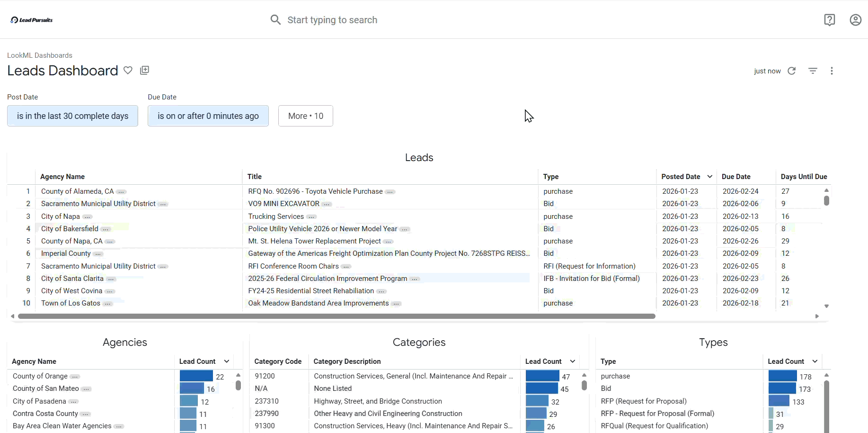The image size is (868, 433).
Task: Click the ellipsis after Bay Area Clean Water Agencies
Action: click(x=119, y=426)
